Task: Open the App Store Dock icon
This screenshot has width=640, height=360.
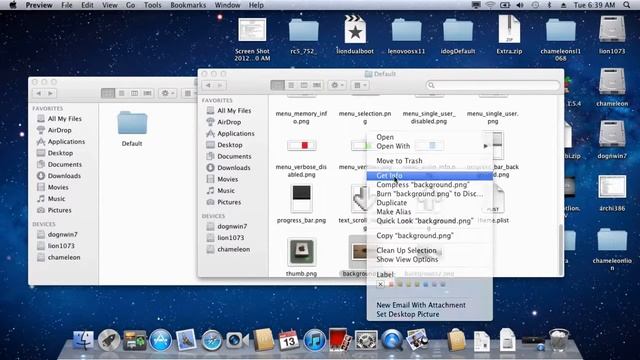Action: 161,340
